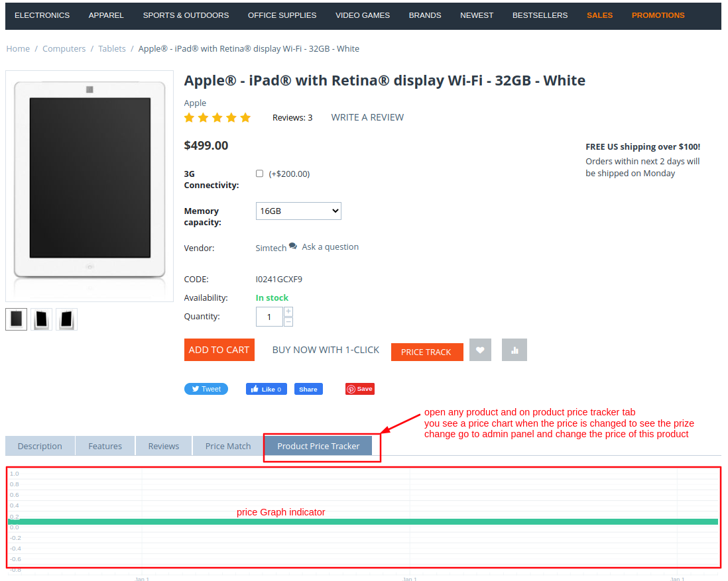Viewport: 728px width, 581px height.
Task: Switch to Price Match tab
Action: 228,446
